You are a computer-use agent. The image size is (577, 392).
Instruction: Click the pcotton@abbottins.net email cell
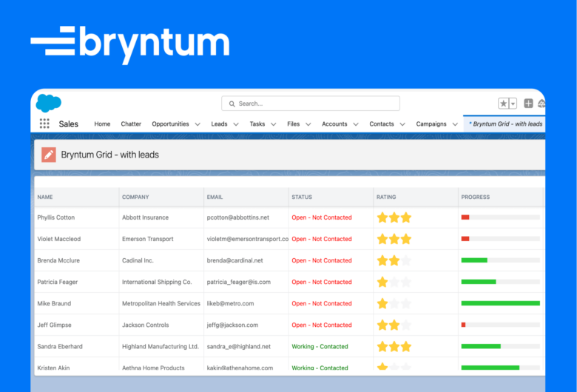pyautogui.click(x=246, y=217)
